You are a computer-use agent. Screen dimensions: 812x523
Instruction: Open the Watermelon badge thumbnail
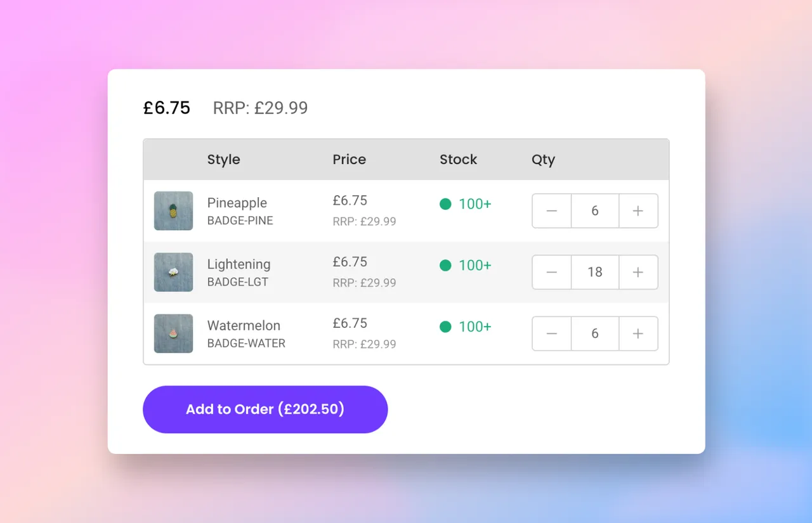[173, 333]
